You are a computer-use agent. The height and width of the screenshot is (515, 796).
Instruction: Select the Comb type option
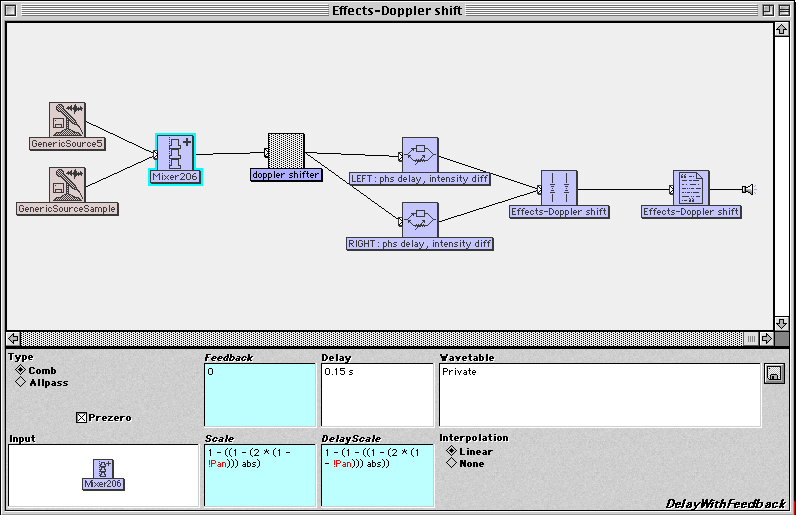(x=21, y=370)
